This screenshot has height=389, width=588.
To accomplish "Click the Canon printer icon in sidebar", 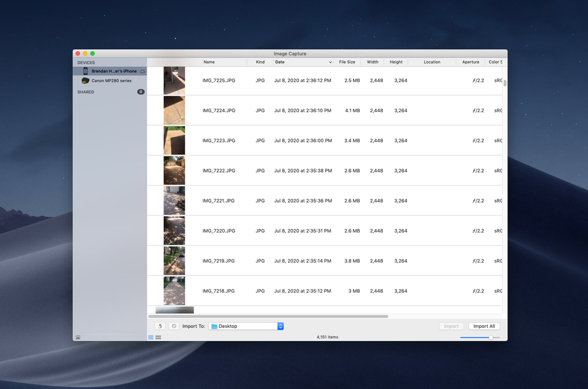I will 85,81.
